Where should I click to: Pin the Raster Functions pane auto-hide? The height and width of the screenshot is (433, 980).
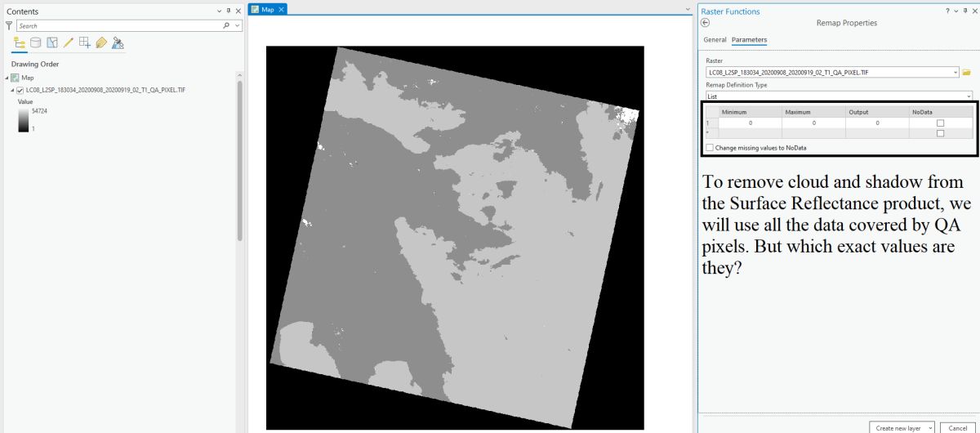point(964,11)
